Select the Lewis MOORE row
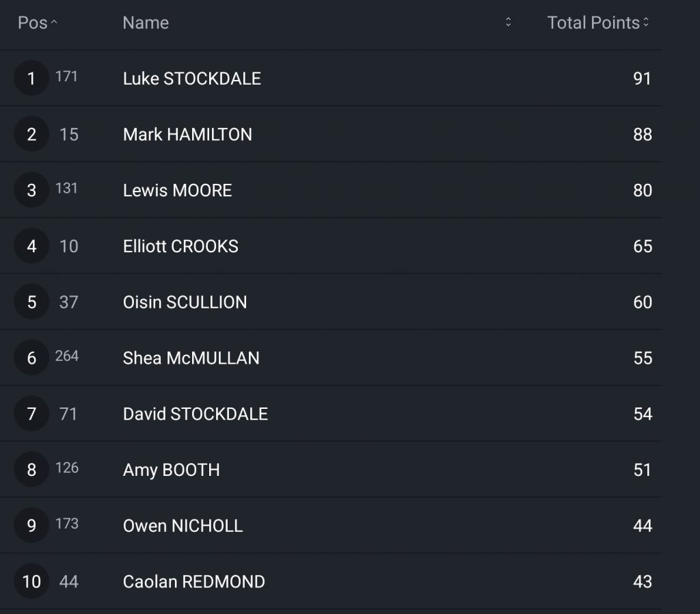The image size is (700, 614). click(x=178, y=190)
